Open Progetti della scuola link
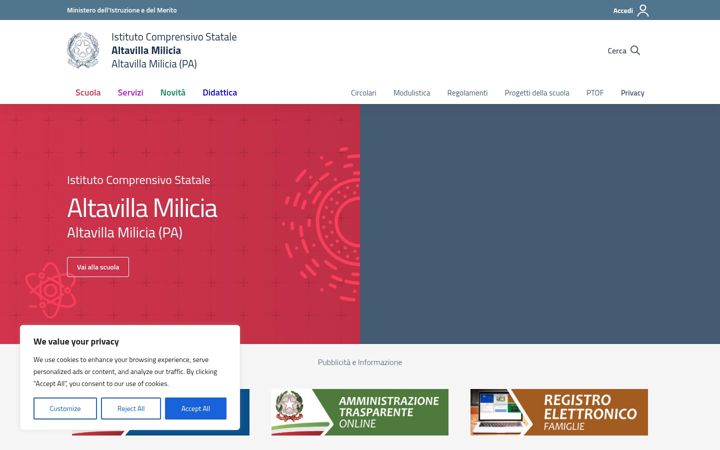 tap(537, 93)
